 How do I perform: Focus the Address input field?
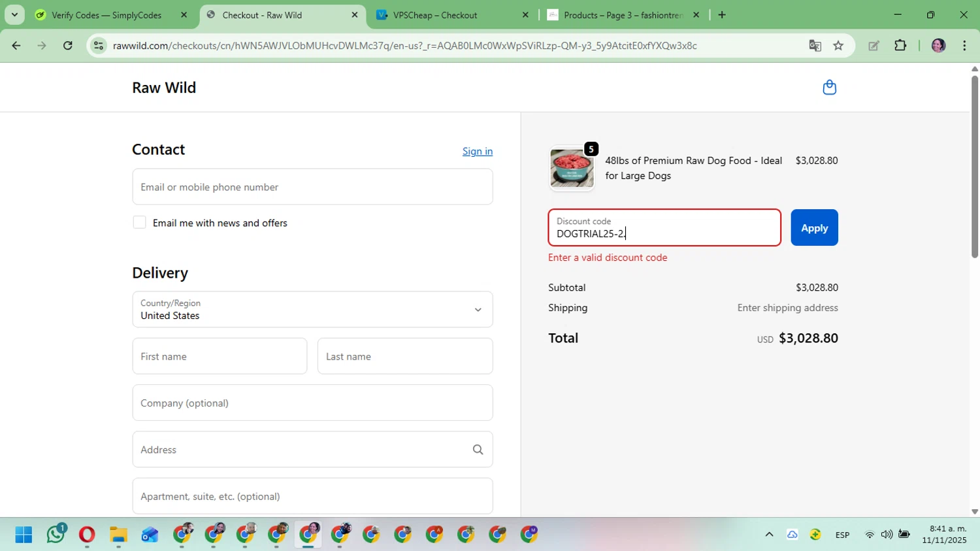(312, 450)
